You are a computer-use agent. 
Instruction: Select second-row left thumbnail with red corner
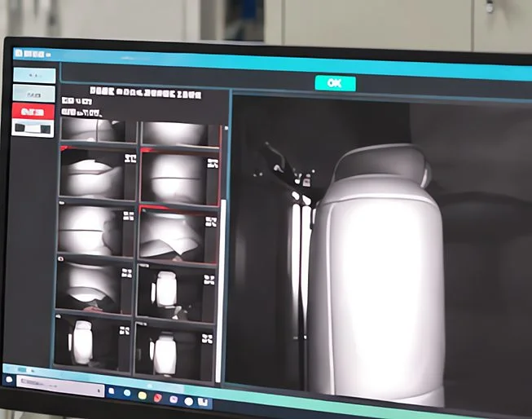coord(99,173)
